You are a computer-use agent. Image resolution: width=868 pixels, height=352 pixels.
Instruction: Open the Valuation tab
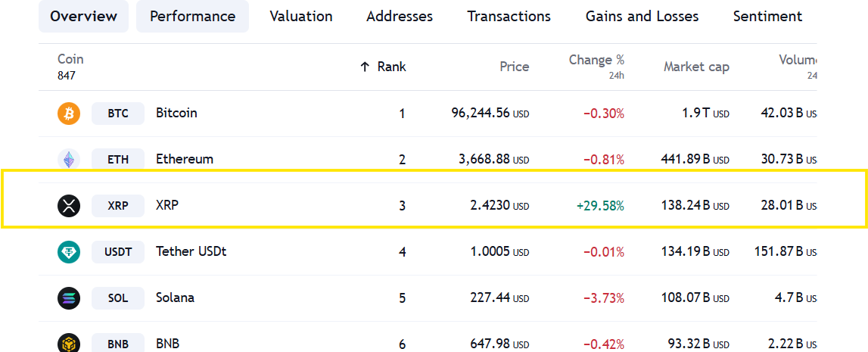301,16
